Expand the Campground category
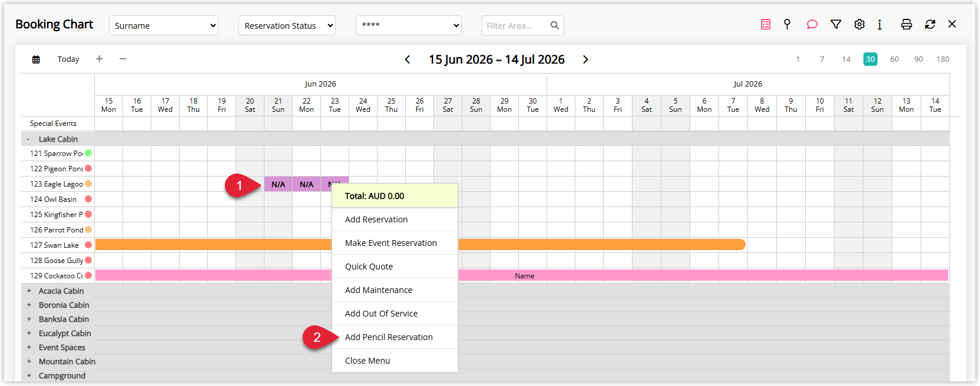Image resolution: width=980 pixels, height=386 pixels. click(x=29, y=375)
